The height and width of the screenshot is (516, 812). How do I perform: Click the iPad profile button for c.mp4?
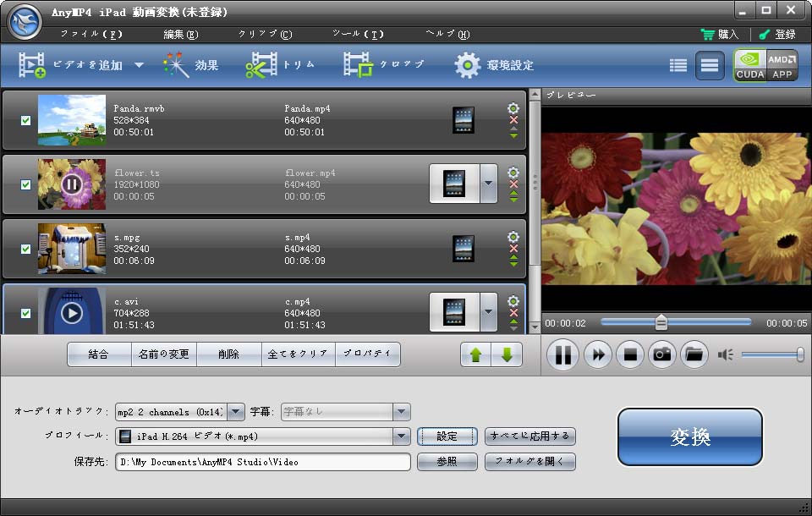[454, 312]
